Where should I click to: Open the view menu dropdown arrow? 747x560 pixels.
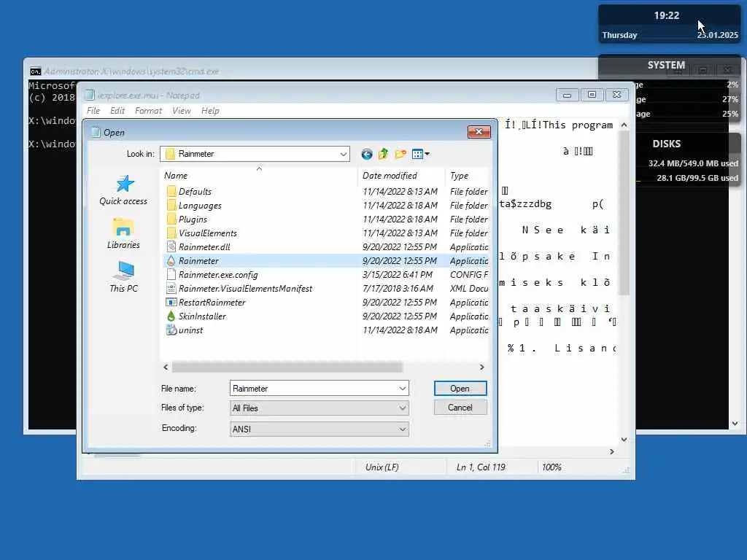click(x=427, y=154)
